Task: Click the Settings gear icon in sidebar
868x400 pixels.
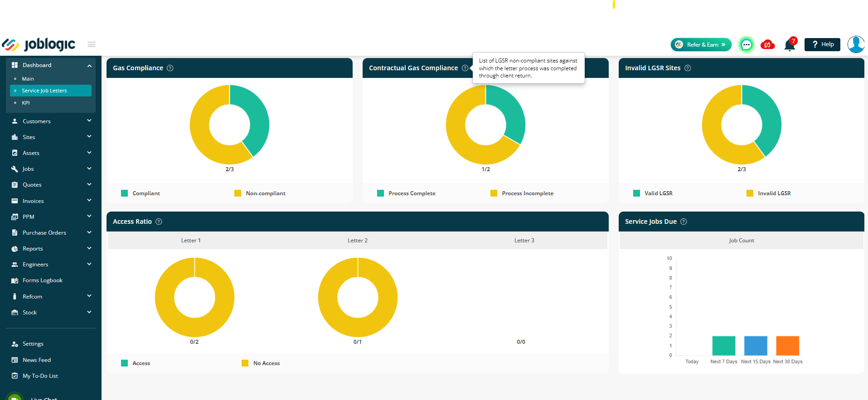Action: pos(15,344)
